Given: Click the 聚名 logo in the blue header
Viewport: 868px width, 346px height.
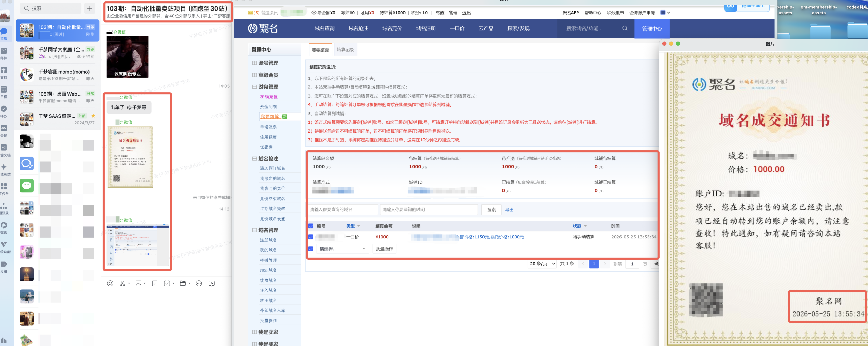Looking at the screenshot, I should pyautogui.click(x=263, y=28).
